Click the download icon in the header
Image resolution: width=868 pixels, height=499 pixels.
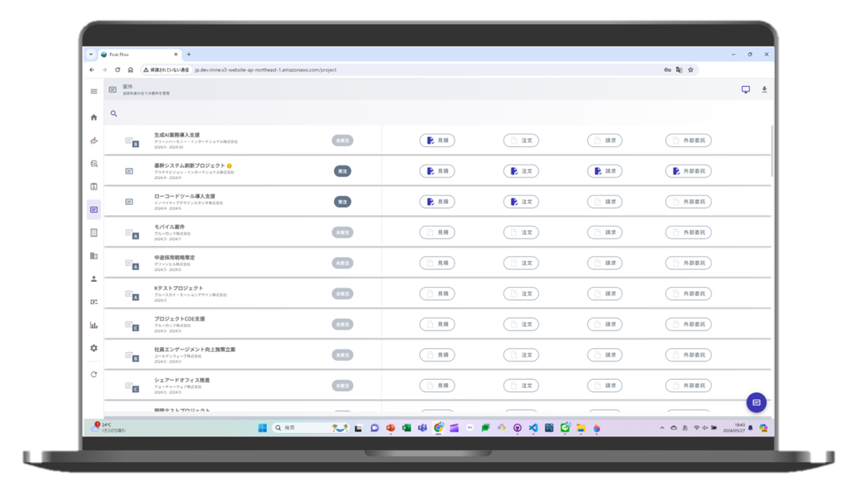coord(764,90)
